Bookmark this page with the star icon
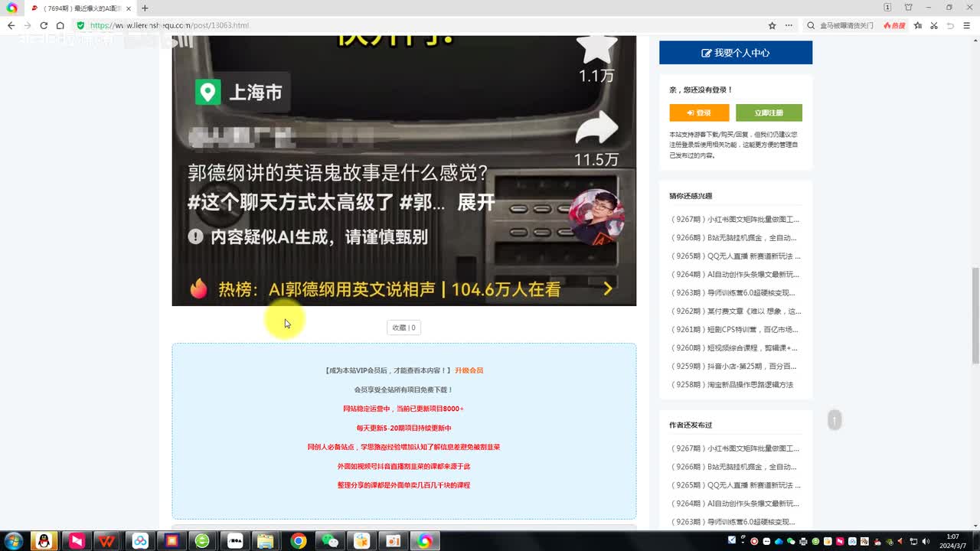The height and width of the screenshot is (551, 980). click(772, 25)
